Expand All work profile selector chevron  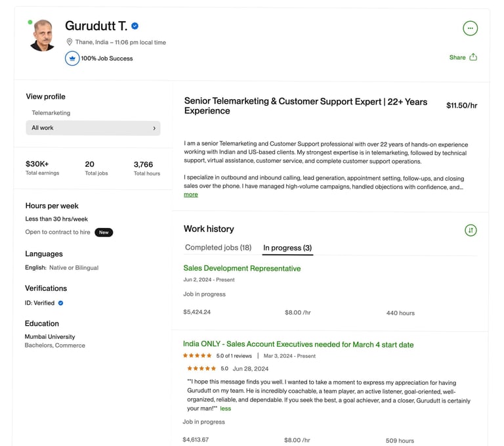pos(154,128)
